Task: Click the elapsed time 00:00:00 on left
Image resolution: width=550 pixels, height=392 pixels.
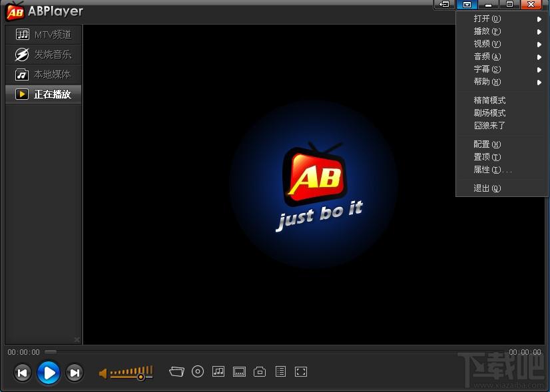Action: [24, 352]
